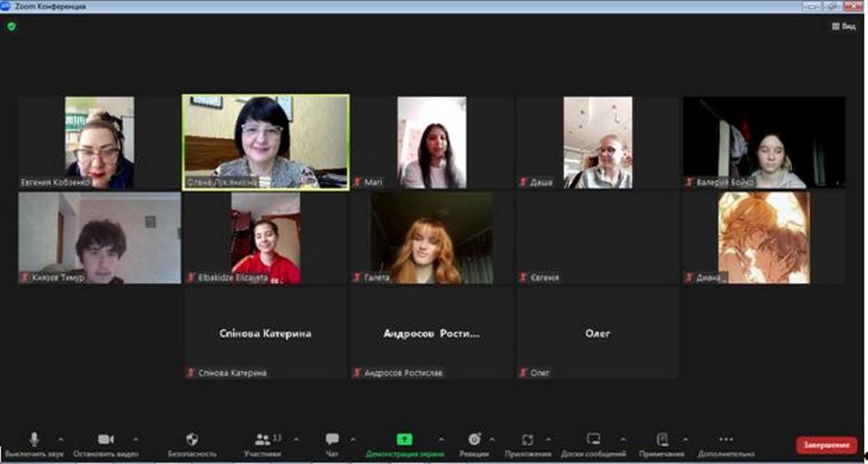Click the Zoom Конференция window title
This screenshot has width=868, height=464.
[49, 6]
